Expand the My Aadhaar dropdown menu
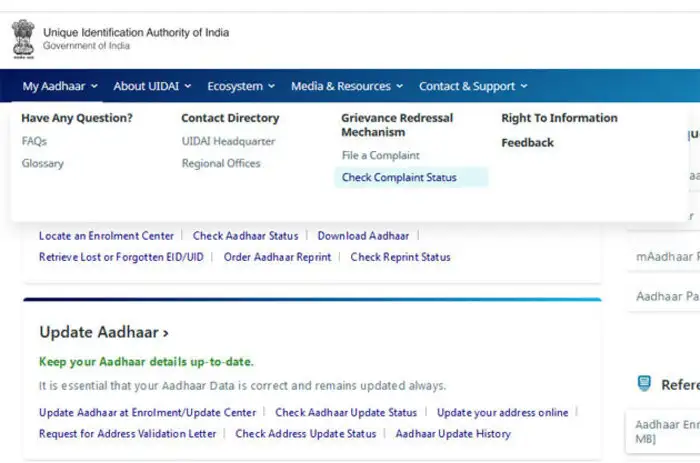 pos(60,86)
